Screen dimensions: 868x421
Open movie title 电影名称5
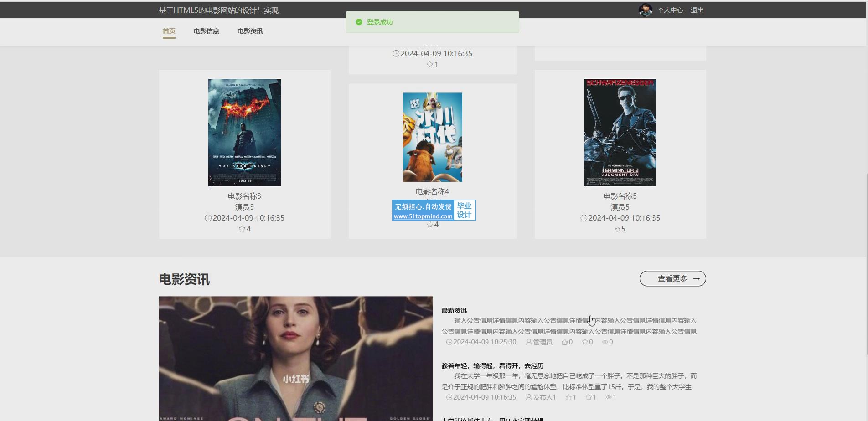[620, 196]
